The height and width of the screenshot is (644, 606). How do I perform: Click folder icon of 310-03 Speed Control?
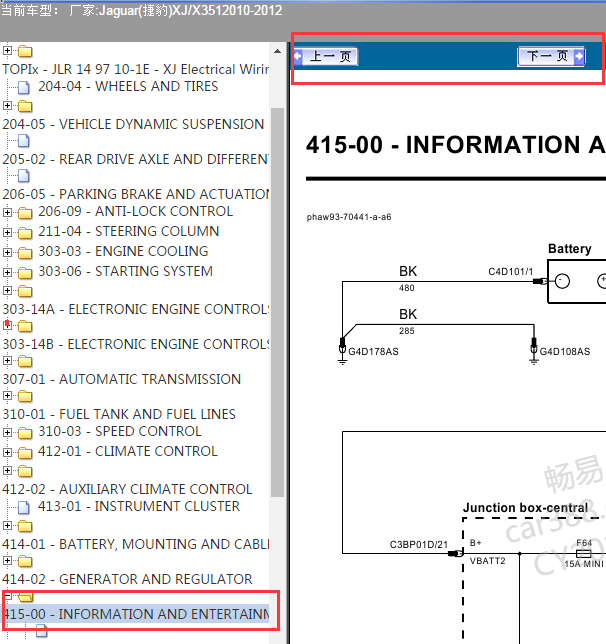coord(25,433)
